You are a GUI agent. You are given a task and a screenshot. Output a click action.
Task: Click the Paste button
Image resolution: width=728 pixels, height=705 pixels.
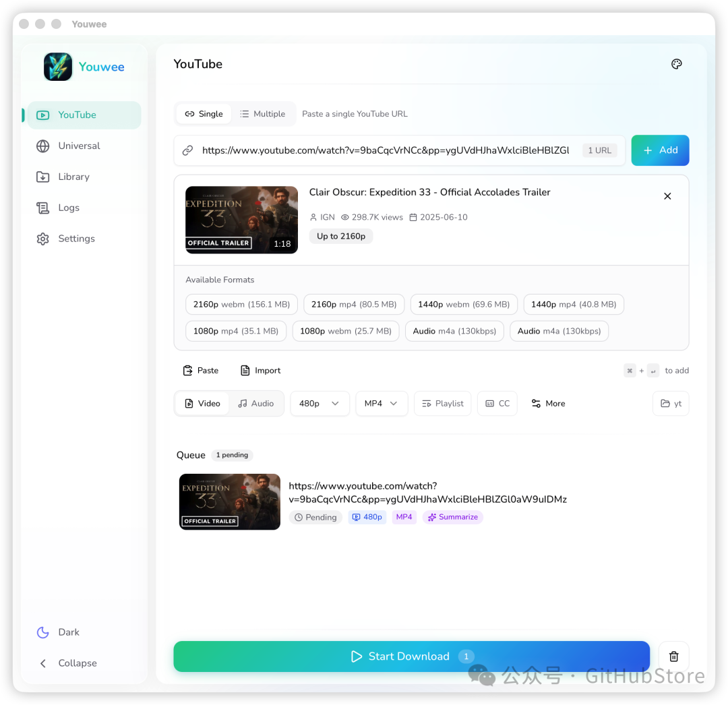201,371
